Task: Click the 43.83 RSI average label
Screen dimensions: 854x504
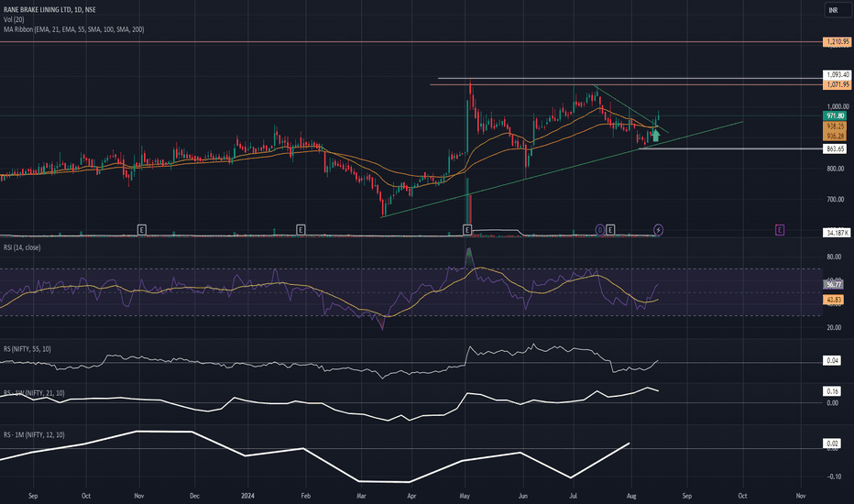Action: click(833, 300)
